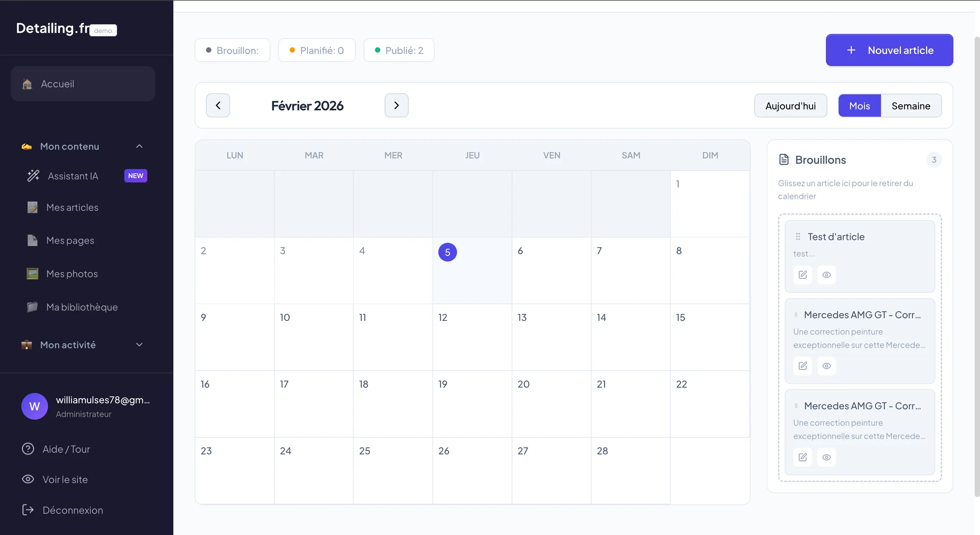Switch calendar to Mois view
Image resolution: width=980 pixels, height=535 pixels.
860,105
